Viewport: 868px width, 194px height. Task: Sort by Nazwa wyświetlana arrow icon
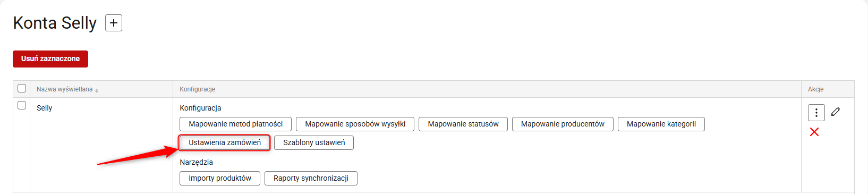(x=97, y=90)
